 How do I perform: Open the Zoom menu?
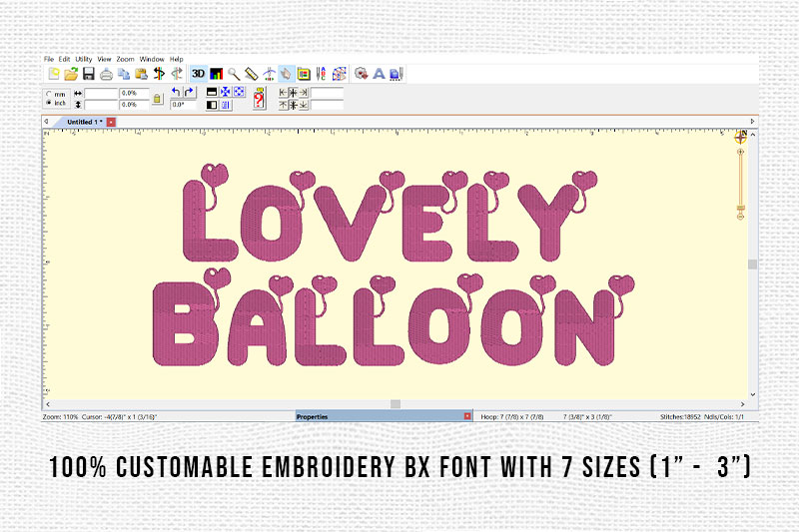click(125, 59)
